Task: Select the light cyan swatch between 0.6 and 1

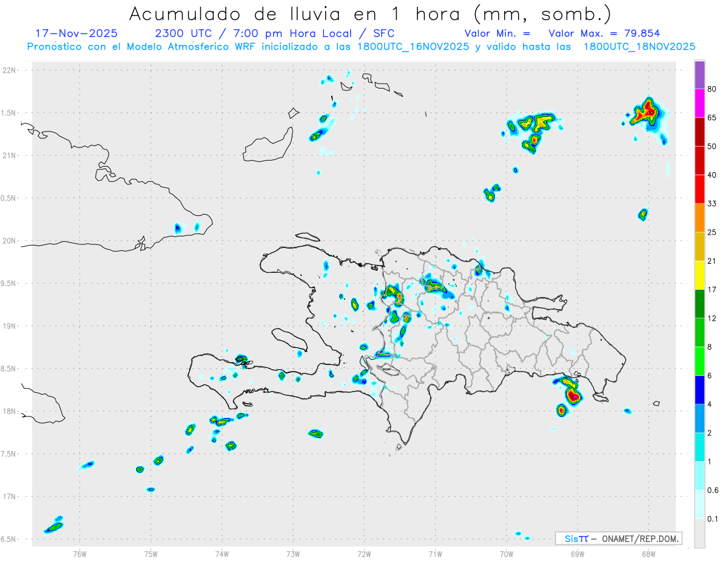Action: [x=699, y=477]
